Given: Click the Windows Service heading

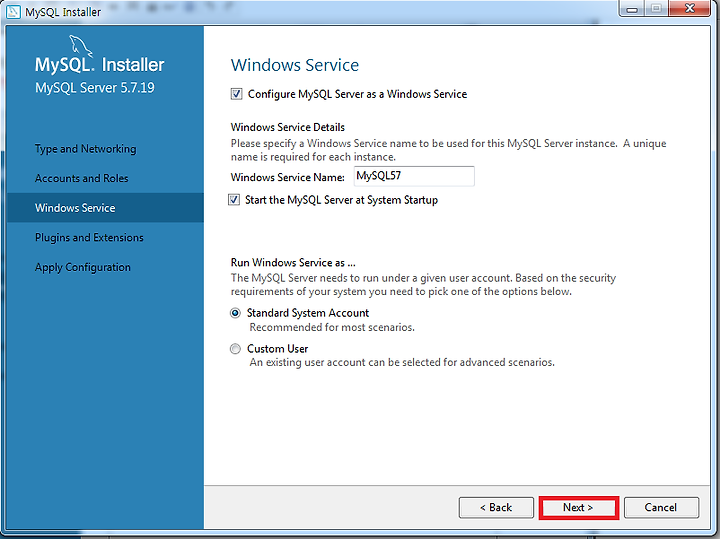Looking at the screenshot, I should (295, 65).
